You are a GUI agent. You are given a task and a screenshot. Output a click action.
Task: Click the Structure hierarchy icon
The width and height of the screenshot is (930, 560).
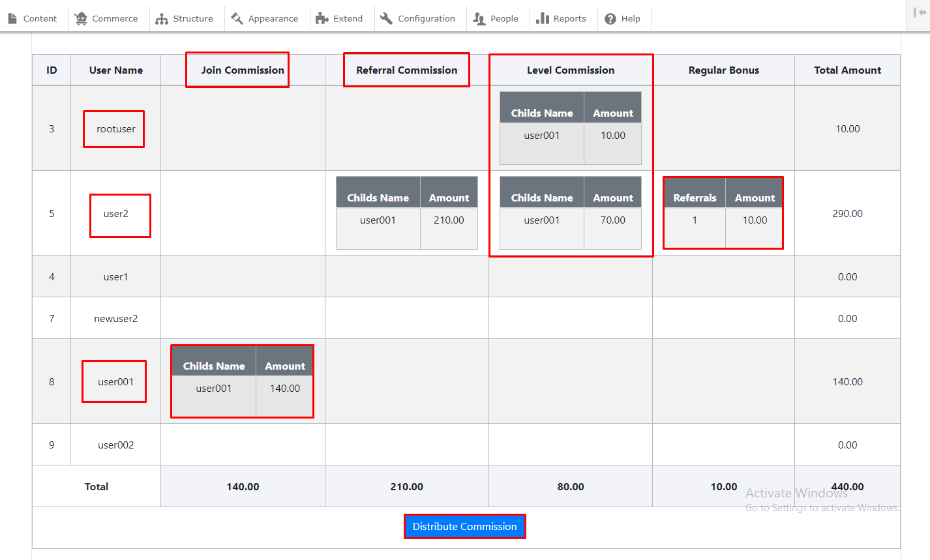tap(162, 18)
